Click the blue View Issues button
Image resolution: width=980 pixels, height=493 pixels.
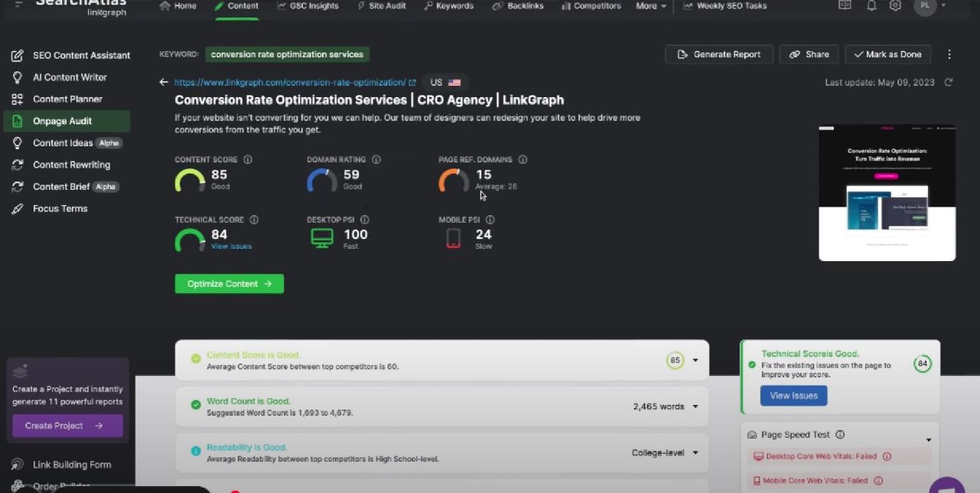(793, 396)
